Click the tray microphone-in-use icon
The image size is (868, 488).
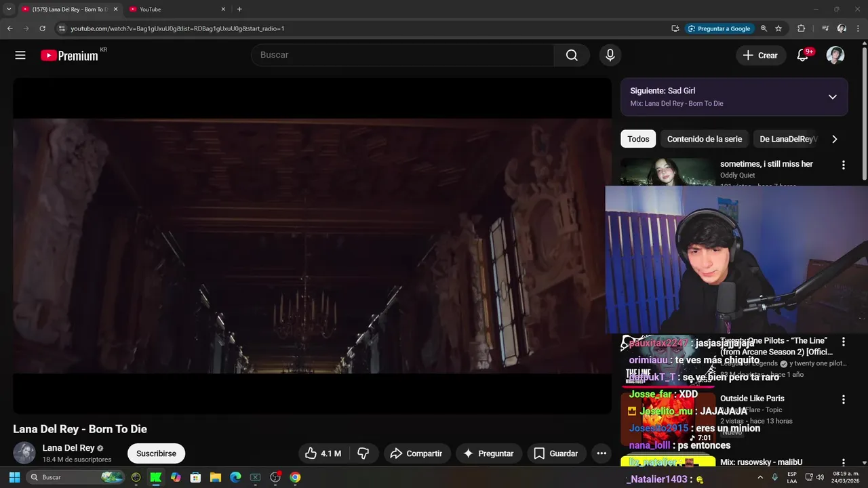coord(775,477)
